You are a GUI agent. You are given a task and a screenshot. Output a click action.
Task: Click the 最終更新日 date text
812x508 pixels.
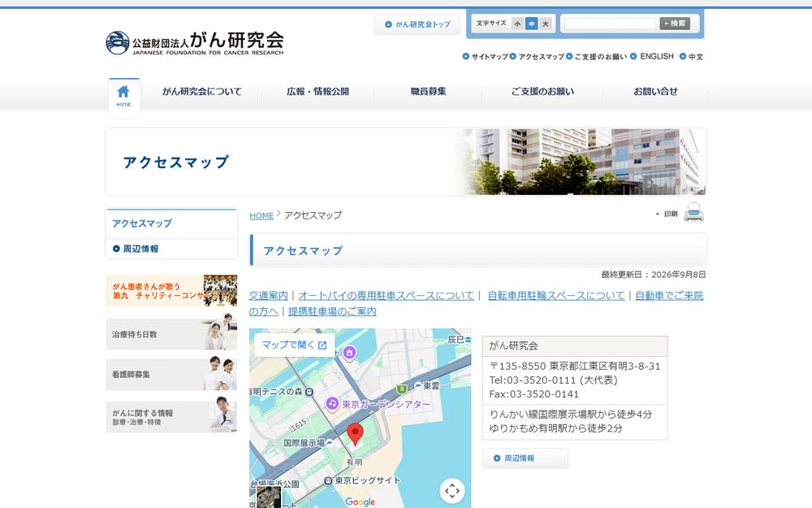pyautogui.click(x=654, y=275)
